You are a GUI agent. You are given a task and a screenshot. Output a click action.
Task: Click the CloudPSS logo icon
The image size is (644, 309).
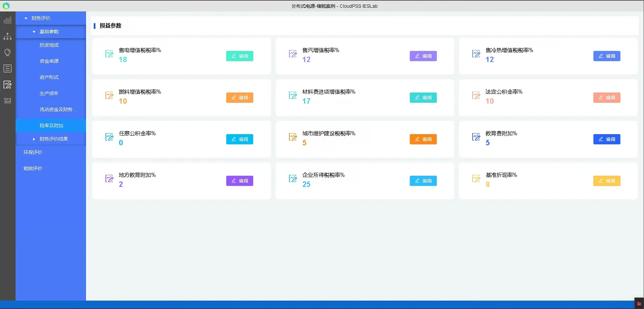[x=6, y=6]
